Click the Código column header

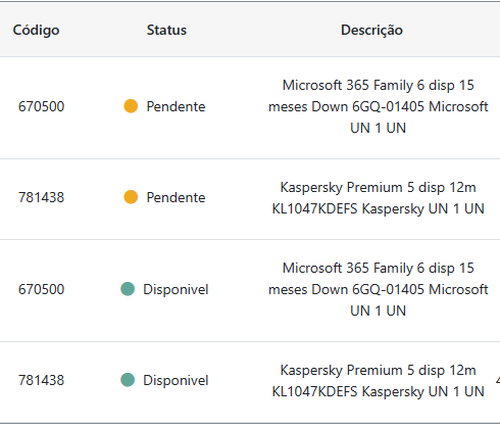click(36, 30)
